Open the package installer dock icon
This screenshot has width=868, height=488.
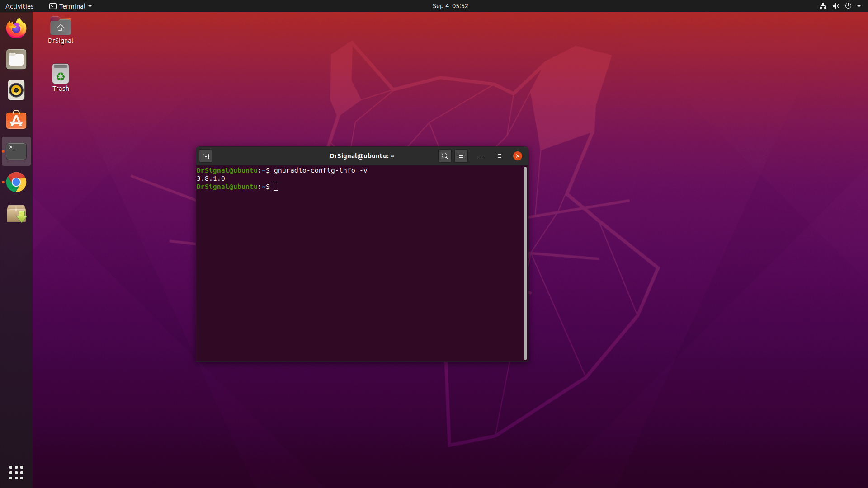pyautogui.click(x=16, y=214)
